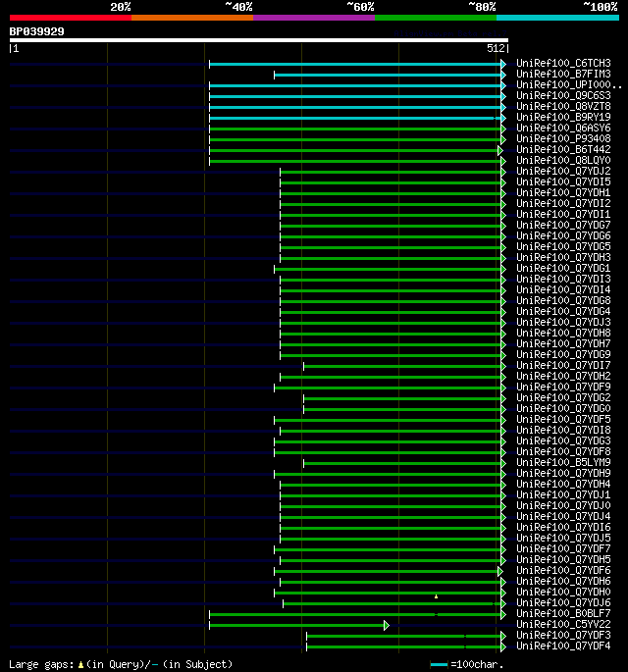Click the cyan 100char scale swatch
Screen dimensions: 628x672
pos(439,665)
